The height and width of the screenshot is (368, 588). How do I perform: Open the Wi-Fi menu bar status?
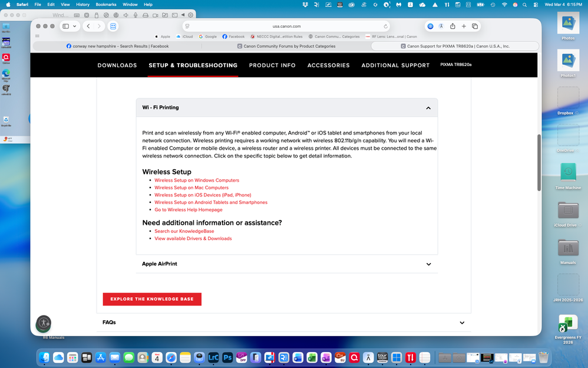504,5
